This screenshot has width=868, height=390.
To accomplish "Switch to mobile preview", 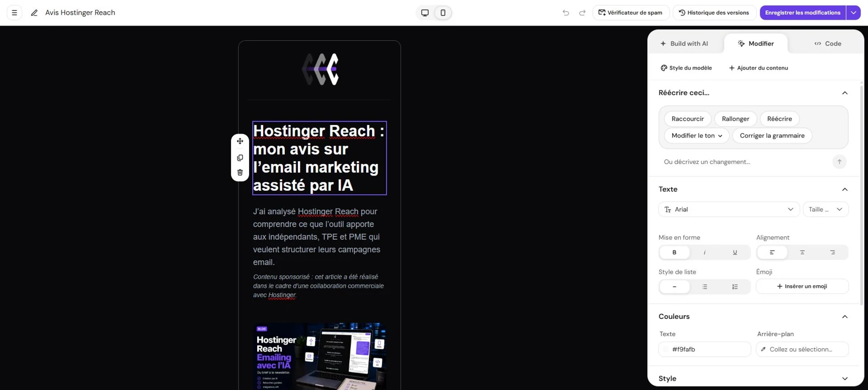I will tap(443, 12).
